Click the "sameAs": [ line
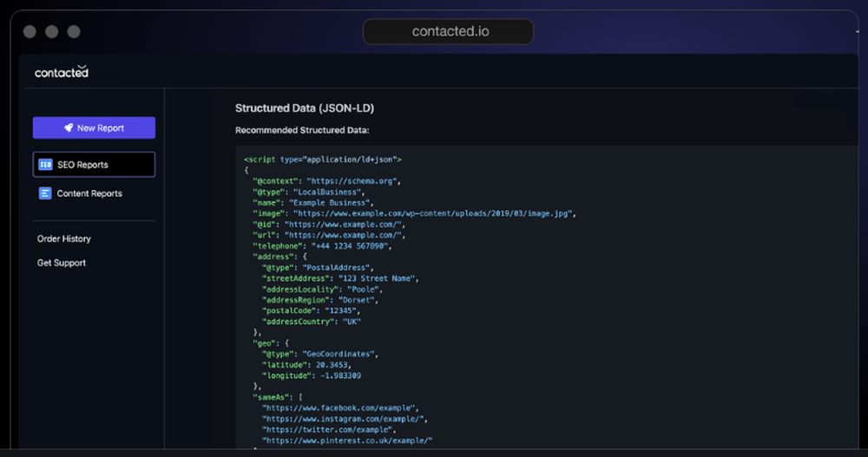 278,397
